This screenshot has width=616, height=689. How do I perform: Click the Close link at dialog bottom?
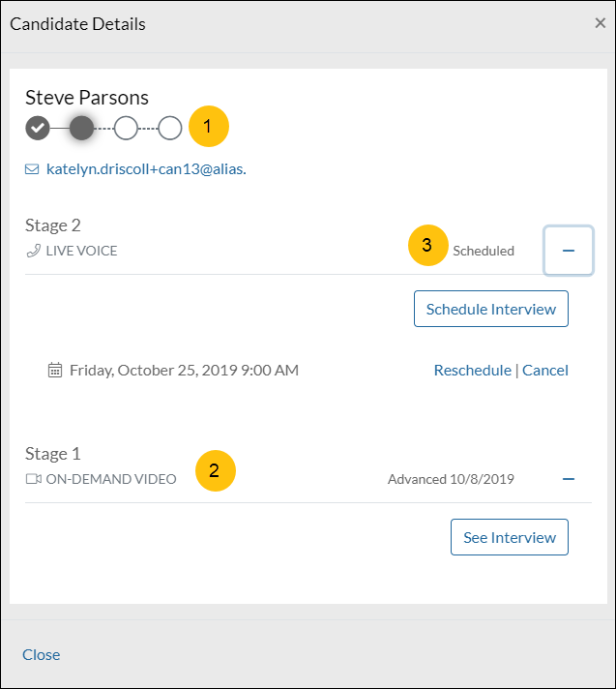pyautogui.click(x=42, y=655)
